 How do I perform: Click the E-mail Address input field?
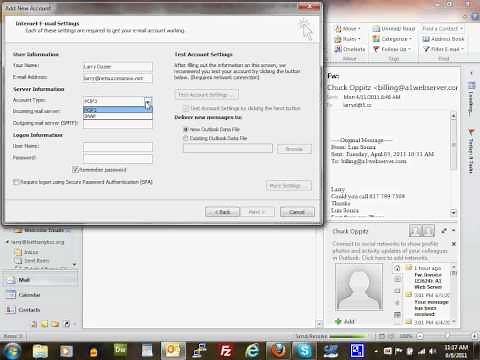point(118,78)
